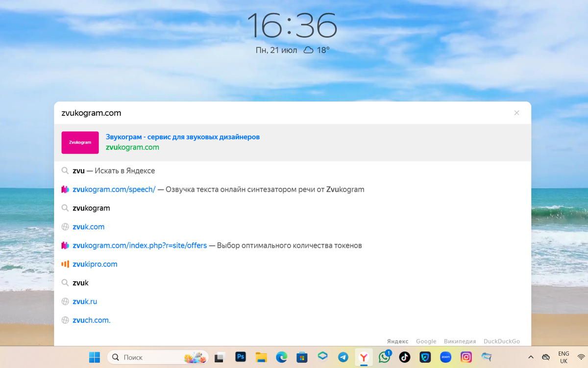The width and height of the screenshot is (588, 368).
Task: Open Photoshop from the taskbar
Action: point(241,357)
